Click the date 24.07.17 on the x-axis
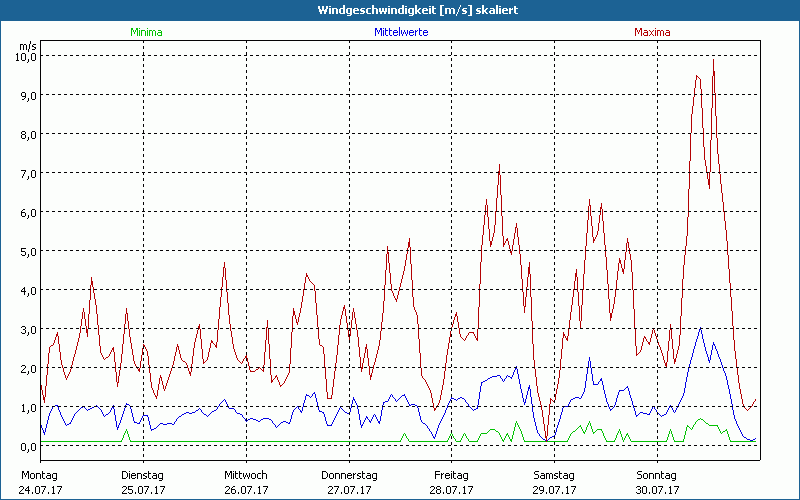Viewport: 800px width, 500px height. (40, 490)
